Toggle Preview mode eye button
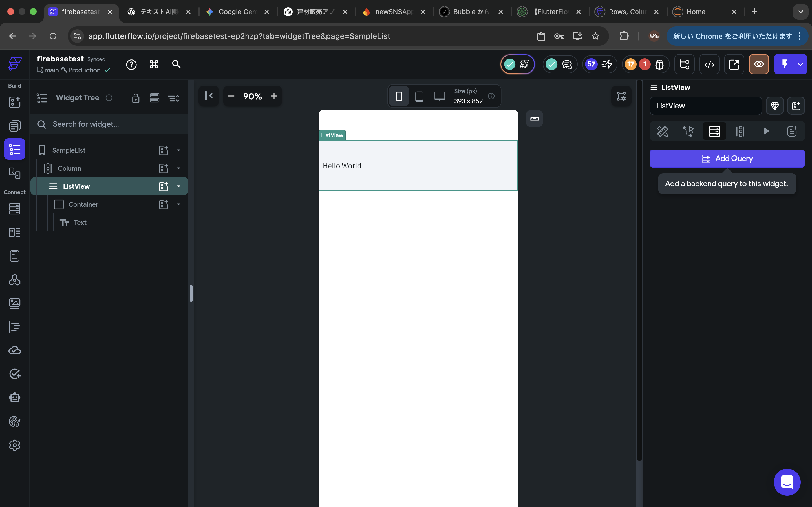Viewport: 812px width, 507px height. pyautogui.click(x=759, y=64)
